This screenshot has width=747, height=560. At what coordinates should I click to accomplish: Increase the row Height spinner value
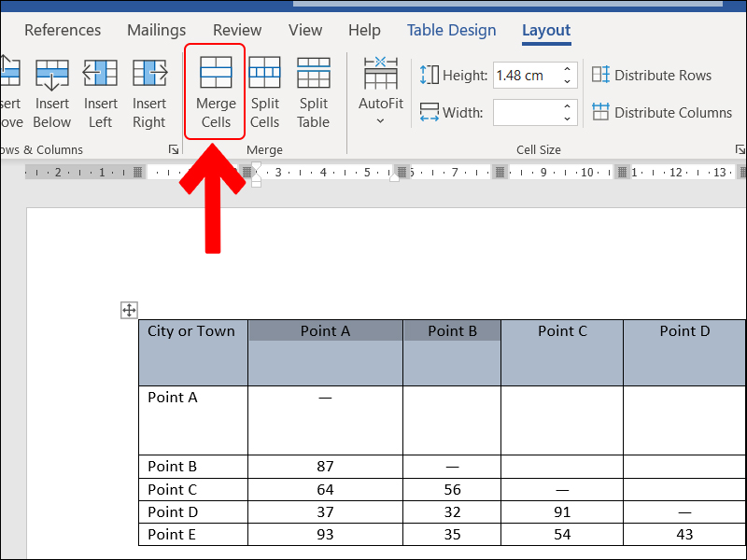567,70
